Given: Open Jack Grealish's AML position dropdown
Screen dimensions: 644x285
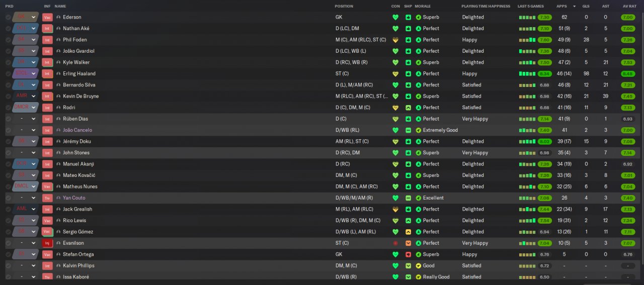Looking at the screenshot, I should [x=26, y=209].
